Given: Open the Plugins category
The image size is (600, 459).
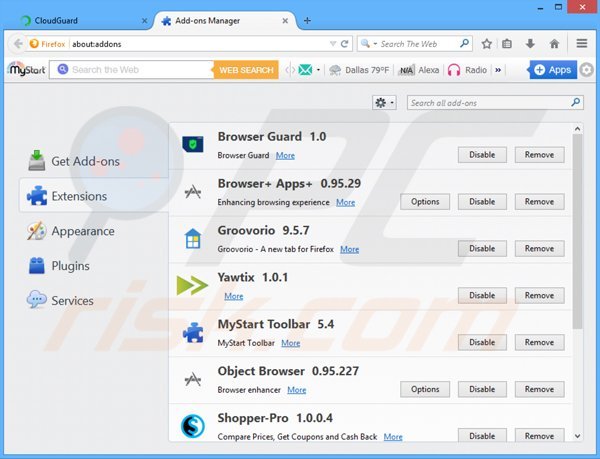Looking at the screenshot, I should click(59, 265).
